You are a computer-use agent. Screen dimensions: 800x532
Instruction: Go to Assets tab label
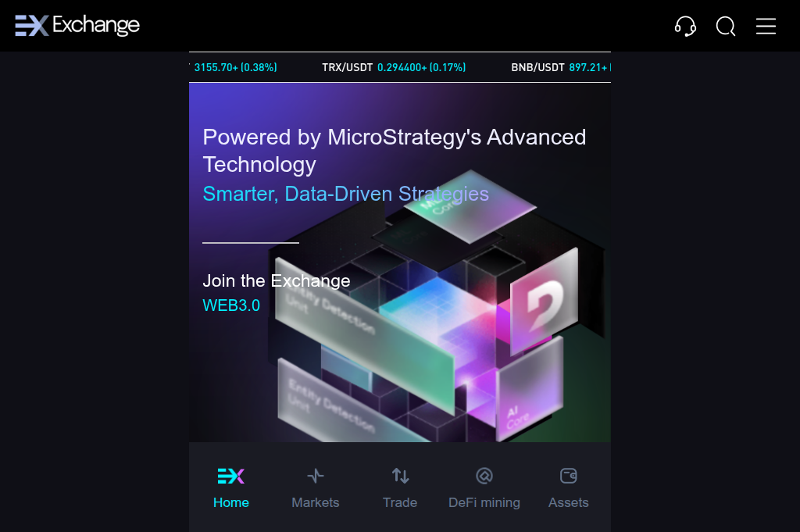coord(569,502)
